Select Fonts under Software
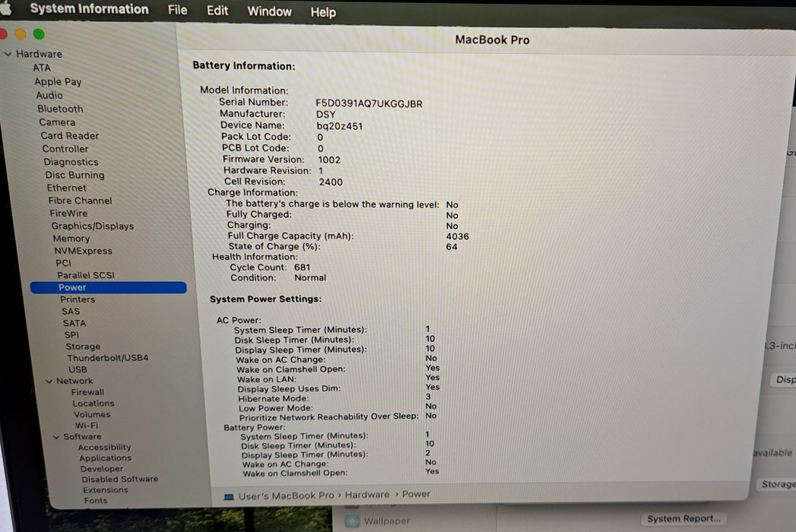The width and height of the screenshot is (796, 532). coord(96,501)
